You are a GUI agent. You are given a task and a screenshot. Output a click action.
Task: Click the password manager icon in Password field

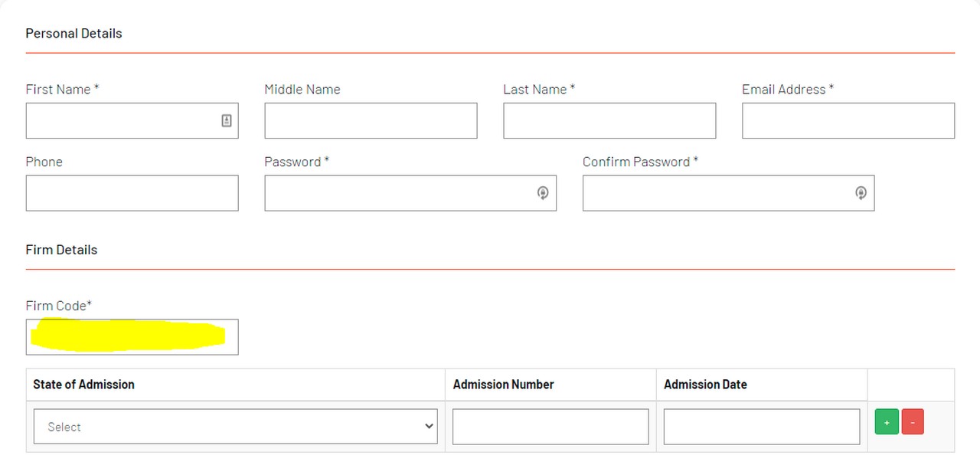(543, 193)
